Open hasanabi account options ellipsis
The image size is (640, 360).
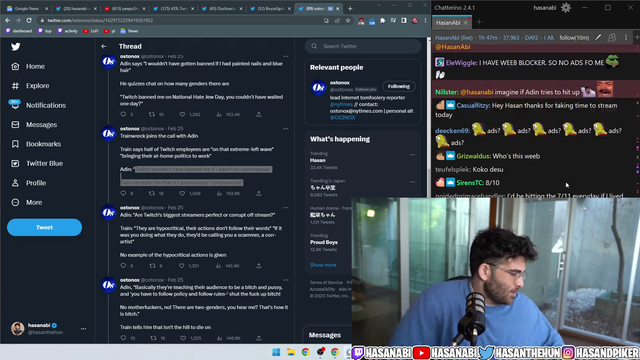pos(84,329)
